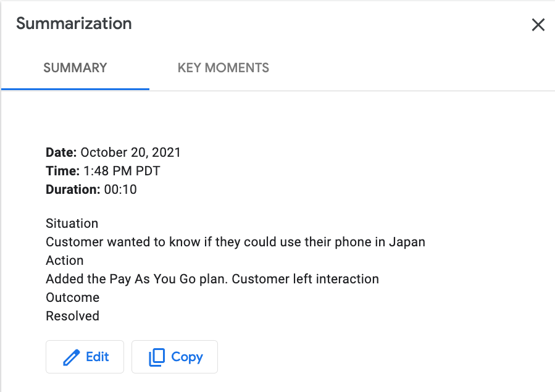Click the Summarization panel title

coord(74,24)
